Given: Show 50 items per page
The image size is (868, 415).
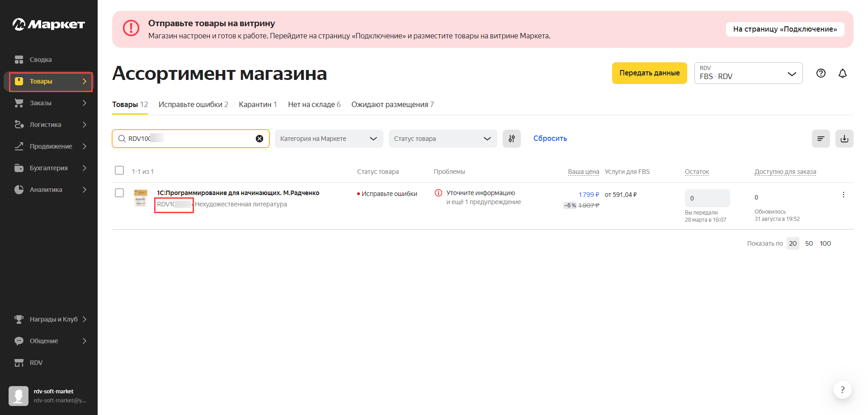Looking at the screenshot, I should click(x=809, y=243).
